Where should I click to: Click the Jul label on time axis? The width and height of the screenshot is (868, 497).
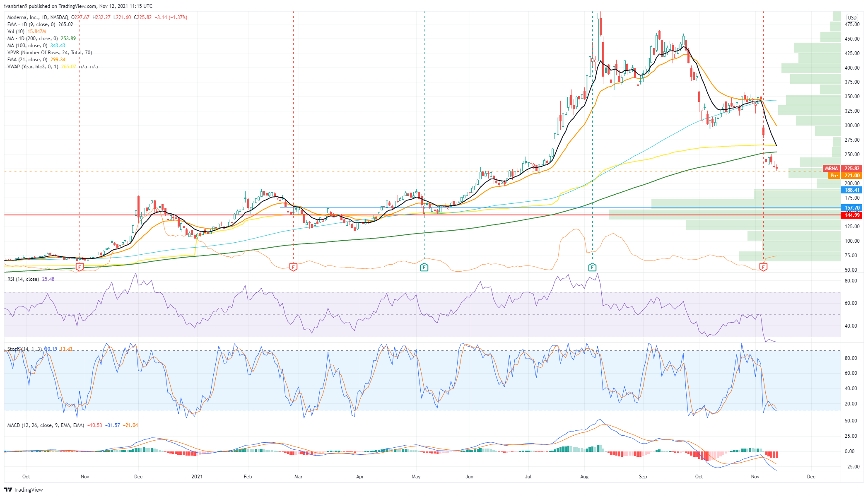click(528, 477)
